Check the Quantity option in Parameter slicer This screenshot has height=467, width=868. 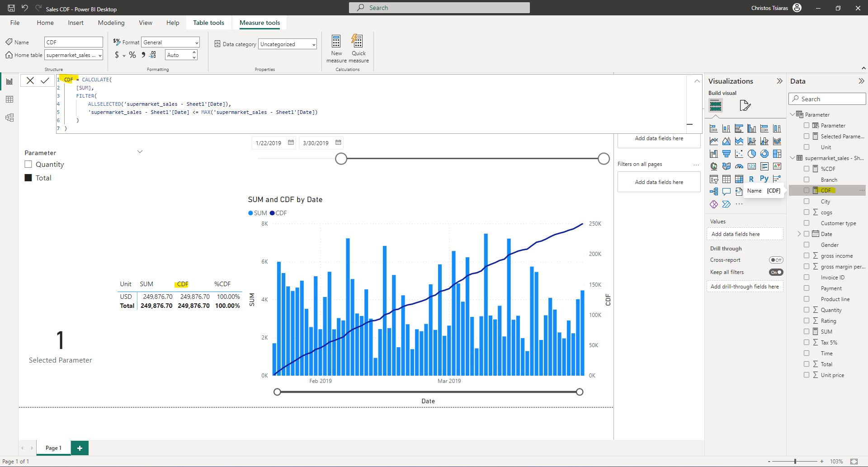tap(28, 164)
